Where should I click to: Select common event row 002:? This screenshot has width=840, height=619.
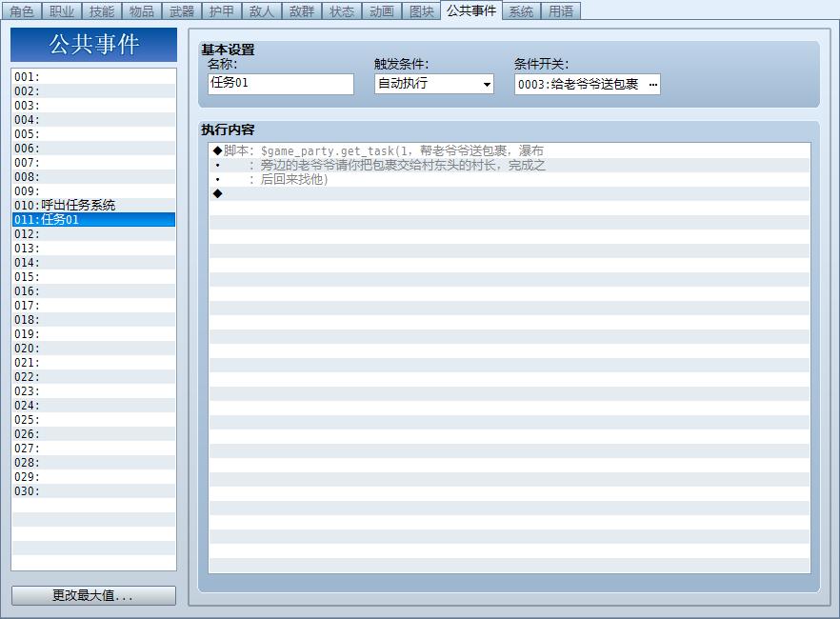pyautogui.click(x=93, y=91)
